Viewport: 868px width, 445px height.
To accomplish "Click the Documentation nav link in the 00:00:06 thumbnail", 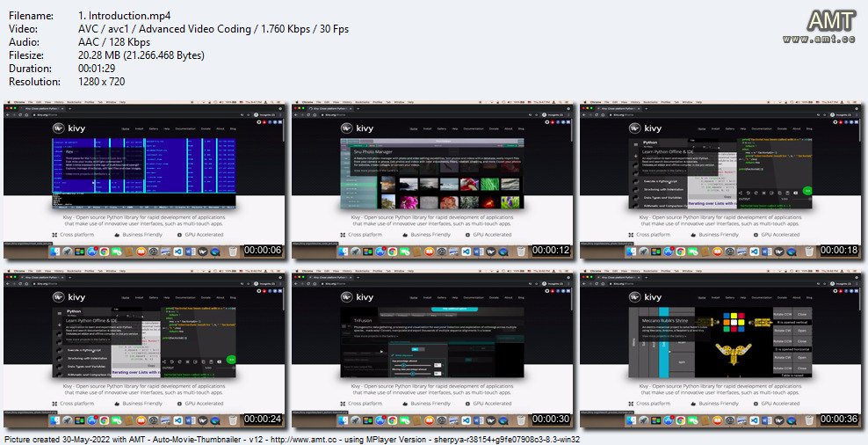I will pyautogui.click(x=185, y=128).
